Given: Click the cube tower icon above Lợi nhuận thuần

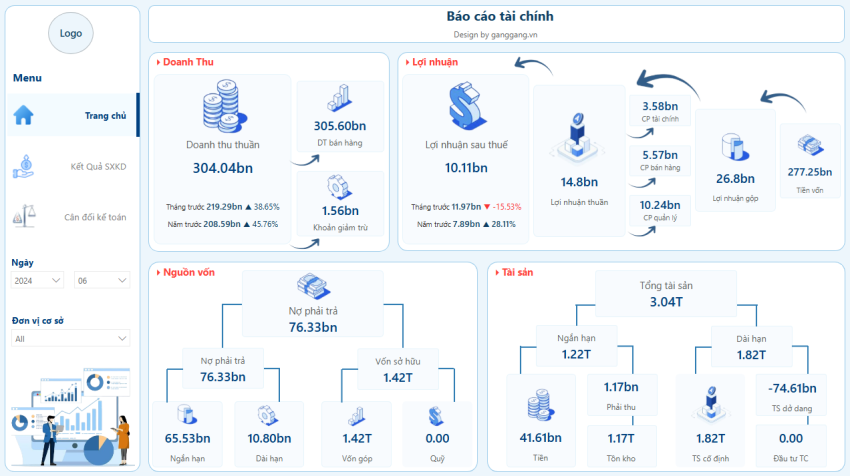Looking at the screenshot, I should (x=578, y=138).
